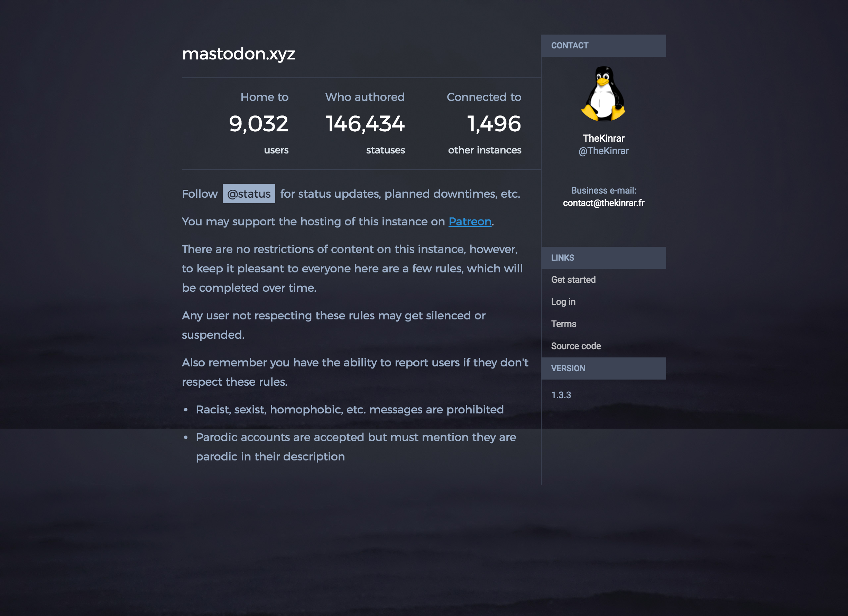Click the version number 1.3.3

click(x=561, y=395)
